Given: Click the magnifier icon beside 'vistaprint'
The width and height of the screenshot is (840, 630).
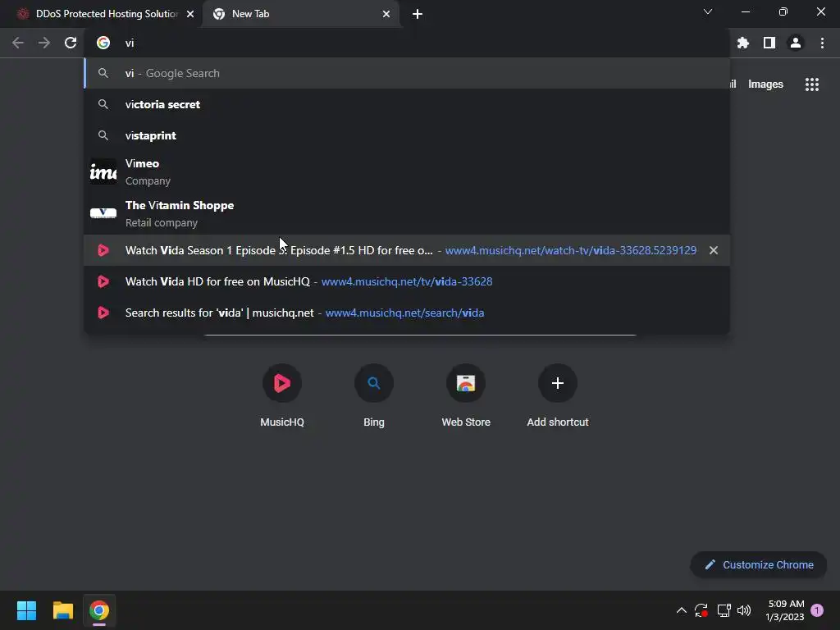Looking at the screenshot, I should tap(103, 135).
